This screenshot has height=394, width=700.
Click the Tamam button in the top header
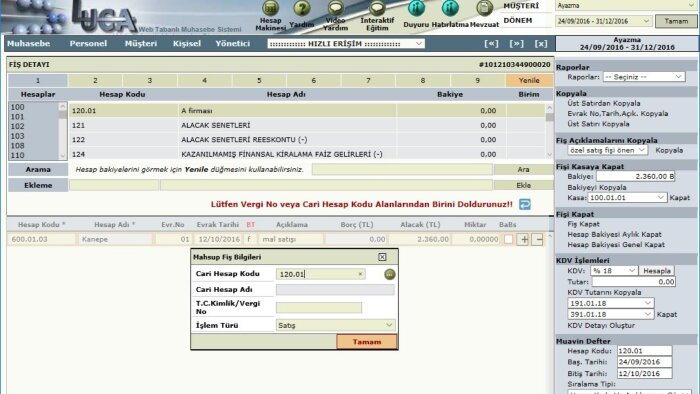[x=676, y=21]
